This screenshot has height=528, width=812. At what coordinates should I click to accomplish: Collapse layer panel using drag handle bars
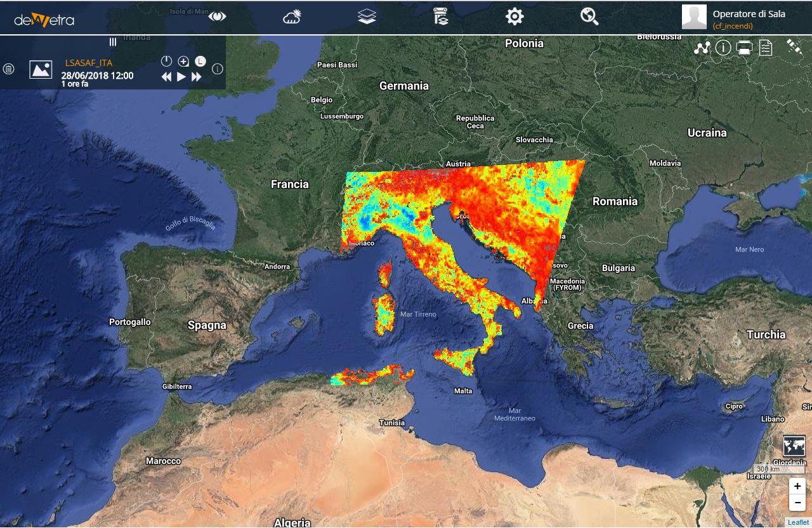113,41
